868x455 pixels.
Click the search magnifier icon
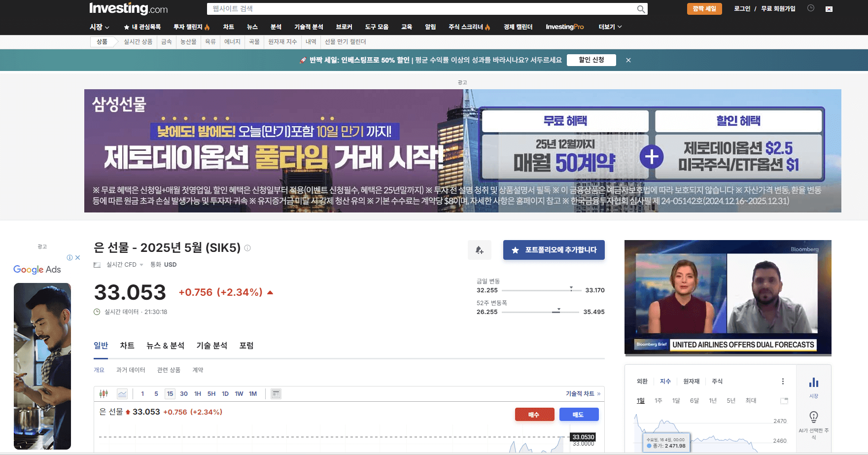click(640, 8)
